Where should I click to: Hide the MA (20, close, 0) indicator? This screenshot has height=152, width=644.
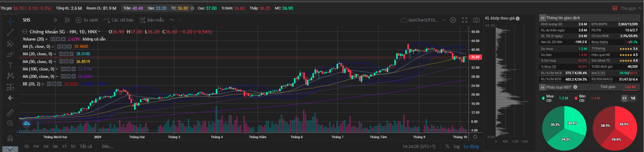pyautogui.click(x=61, y=54)
